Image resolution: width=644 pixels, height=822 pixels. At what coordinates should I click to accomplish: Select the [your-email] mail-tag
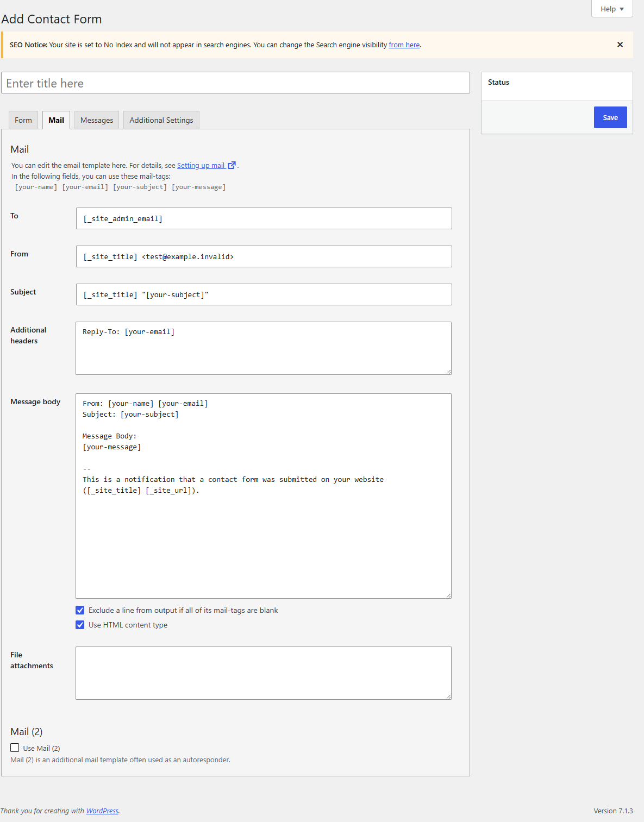point(85,187)
